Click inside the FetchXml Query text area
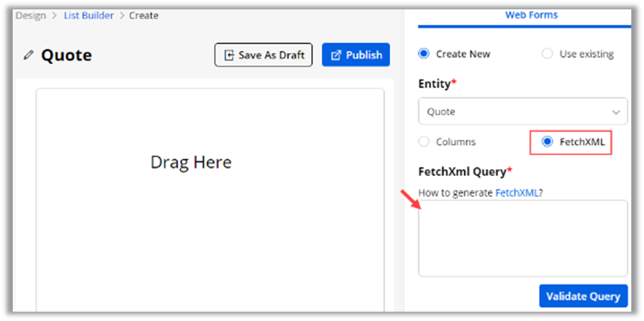This screenshot has width=644, height=321. click(522, 238)
